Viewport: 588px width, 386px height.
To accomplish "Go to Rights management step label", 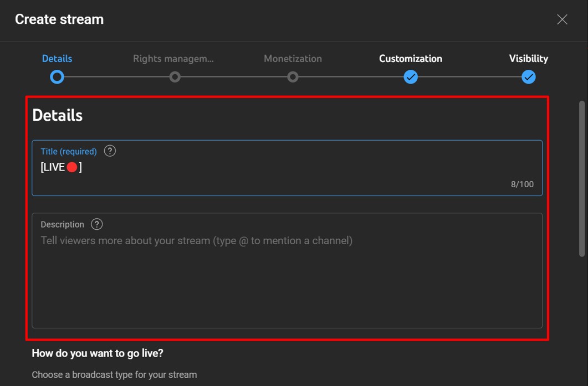I will tap(173, 59).
